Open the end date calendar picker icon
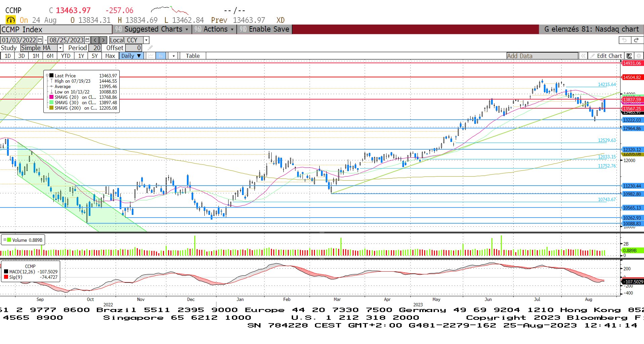This screenshot has height=344, width=644. click(88, 40)
